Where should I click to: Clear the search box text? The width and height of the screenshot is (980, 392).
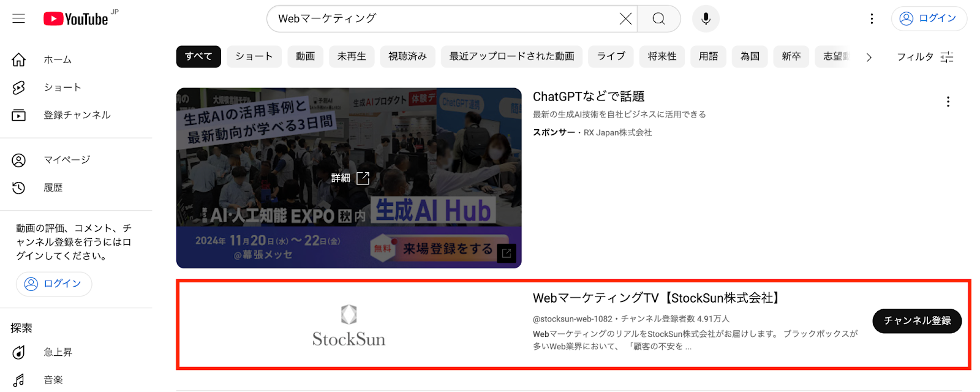pyautogui.click(x=625, y=19)
